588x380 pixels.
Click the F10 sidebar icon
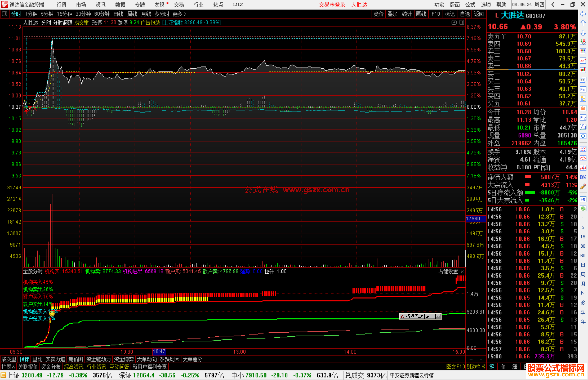[583, 89]
